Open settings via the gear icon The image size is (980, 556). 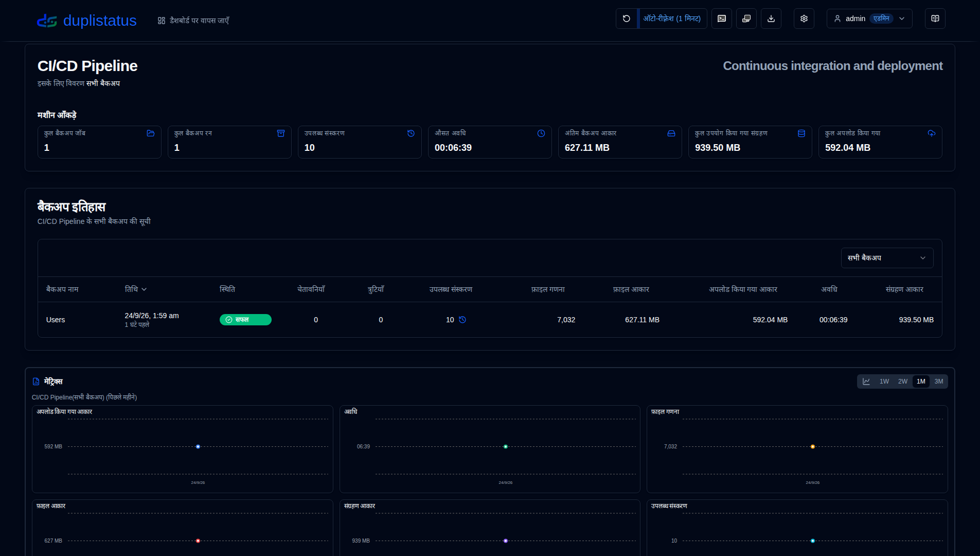pos(804,19)
